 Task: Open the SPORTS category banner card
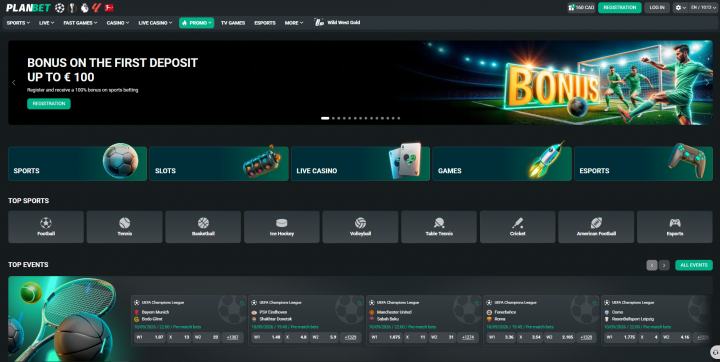78,164
